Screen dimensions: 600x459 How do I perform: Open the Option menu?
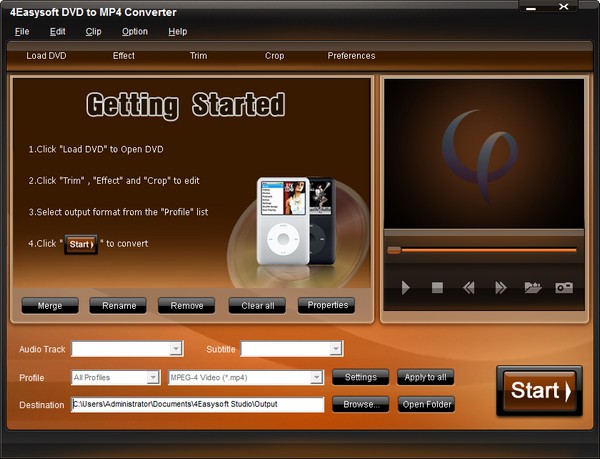[134, 31]
